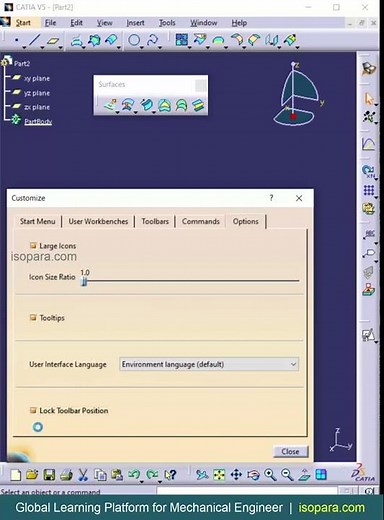Paste with the clipboard icon
Viewport: 384px width, 520px height.
117,474
